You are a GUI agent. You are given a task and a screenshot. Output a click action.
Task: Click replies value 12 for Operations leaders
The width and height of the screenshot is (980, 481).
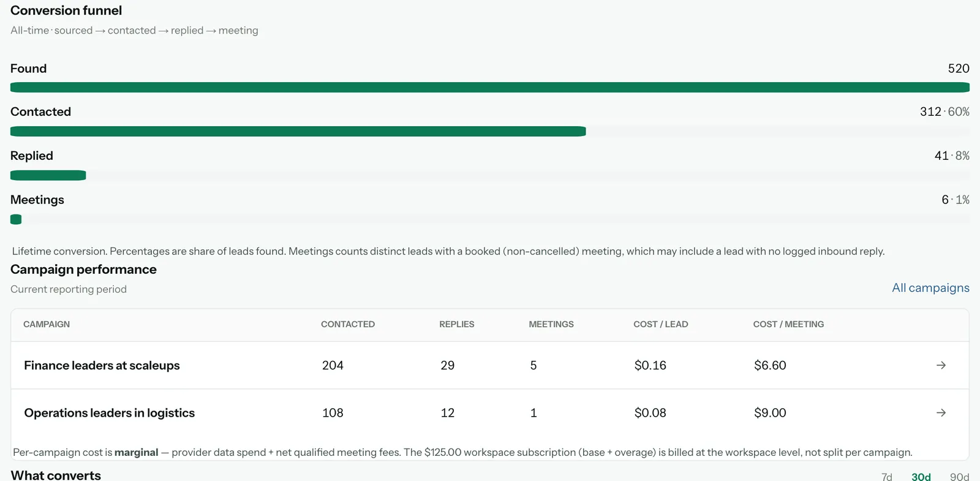(x=447, y=413)
